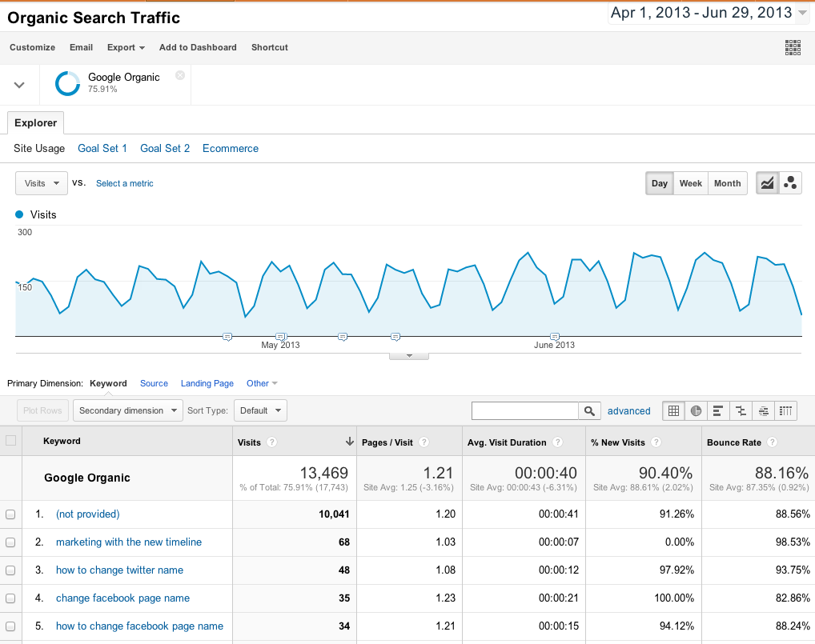815x644 pixels.
Task: Remove the Google Organic segment
Action: [x=180, y=75]
